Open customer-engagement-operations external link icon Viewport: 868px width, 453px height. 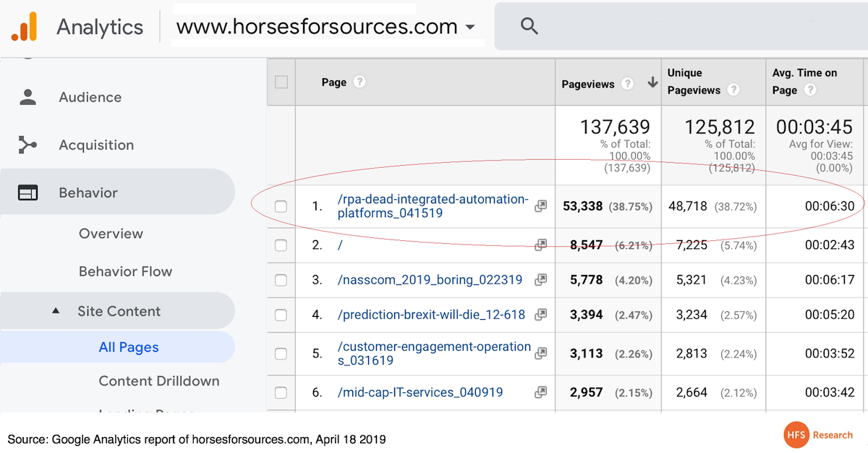coord(540,352)
